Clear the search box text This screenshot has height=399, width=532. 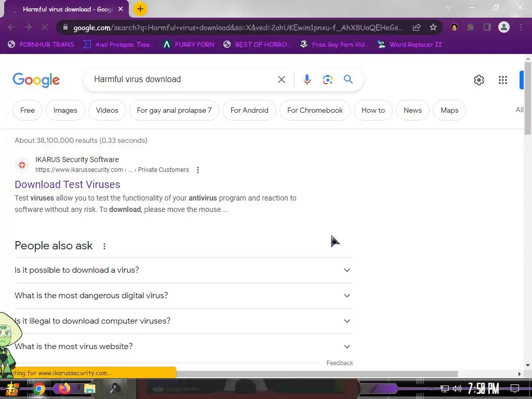pos(281,79)
